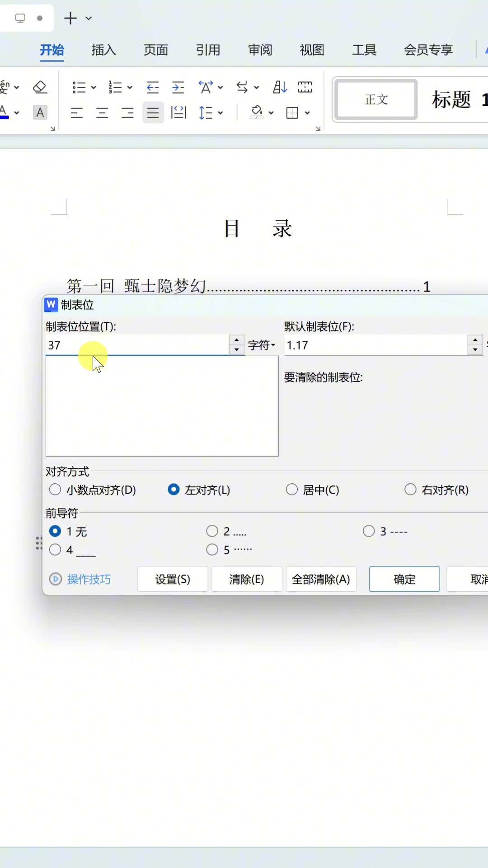Click the font color A underline swatch
Viewport: 488px width, 868px height.
point(4,112)
